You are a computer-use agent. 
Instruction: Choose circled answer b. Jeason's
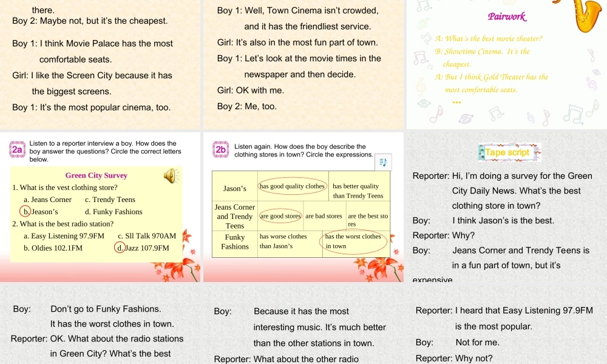coord(39,212)
